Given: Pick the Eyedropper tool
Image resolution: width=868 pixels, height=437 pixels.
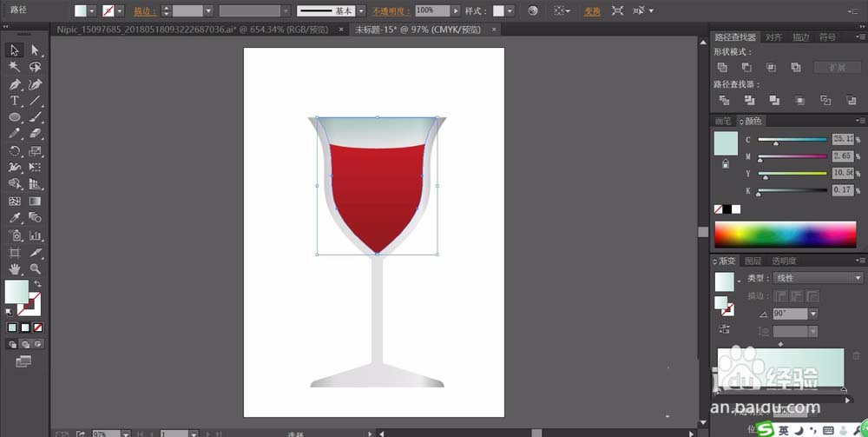Looking at the screenshot, I should pyautogui.click(x=15, y=218).
